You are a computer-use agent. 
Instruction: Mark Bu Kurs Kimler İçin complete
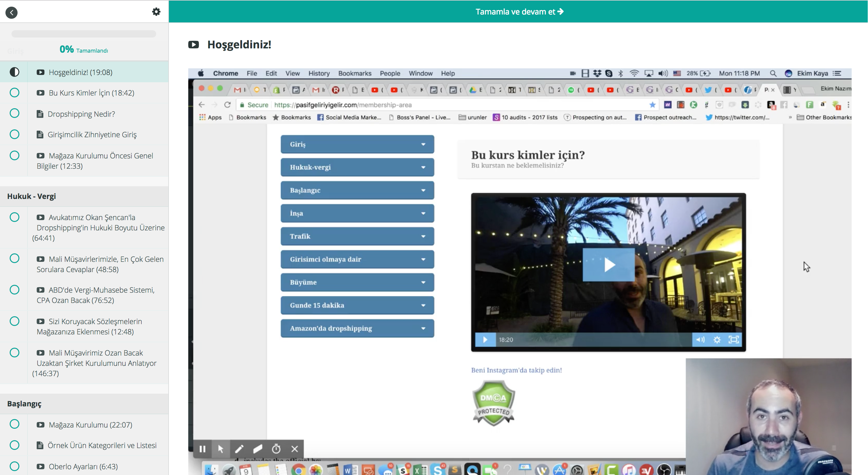(x=15, y=93)
